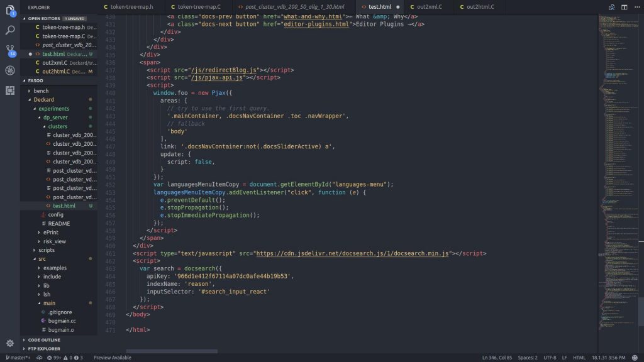Collapse the experiments folder
The height and width of the screenshot is (362, 644).
(35, 109)
